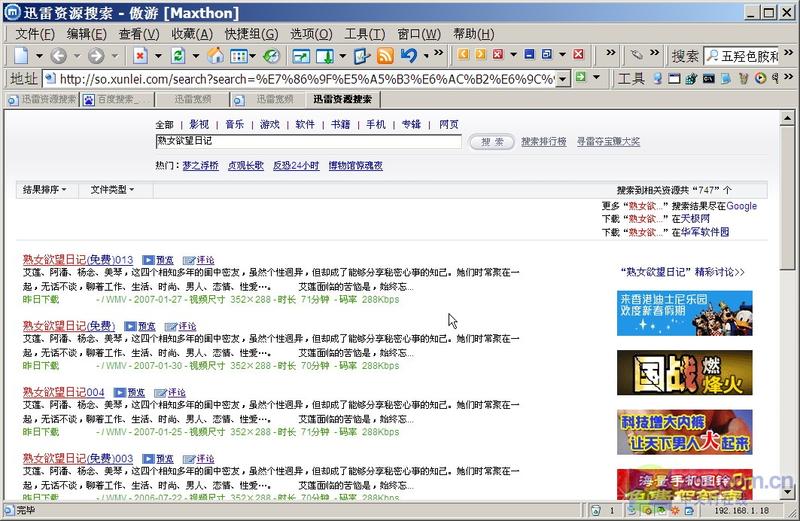Click the orange previous tab arrow icon

463,54
